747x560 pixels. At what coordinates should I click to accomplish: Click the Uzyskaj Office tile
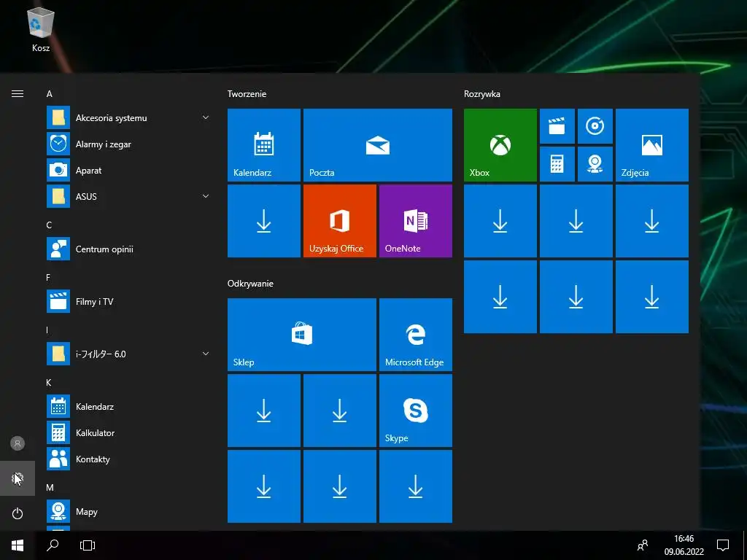point(340,221)
